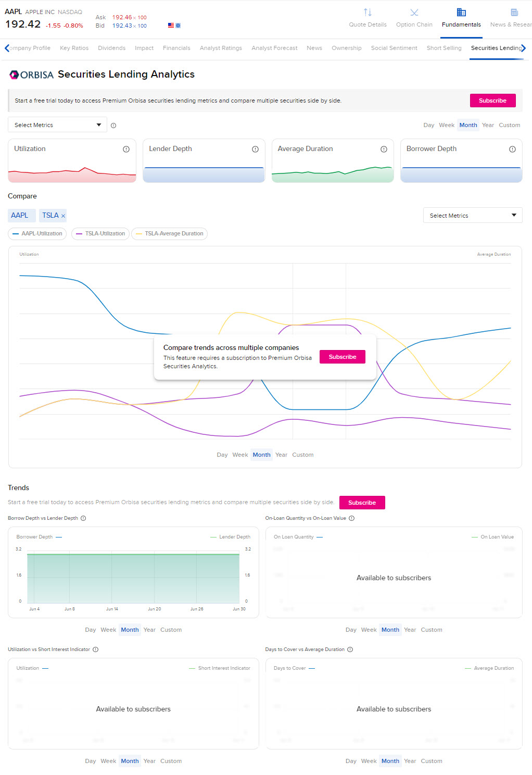Click Lender Depth legend in trends chart
Screen dimensions: 532x775
230,537
